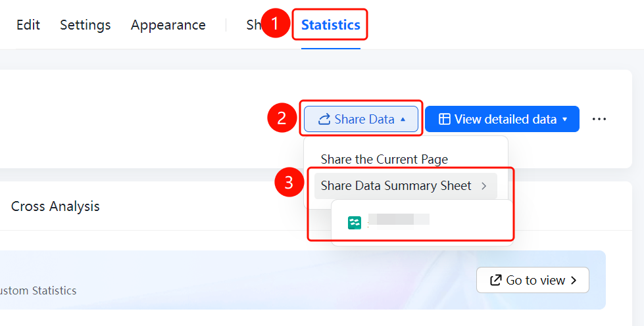Click the share arrow icon in Share Data
This screenshot has height=326, width=644.
(324, 119)
